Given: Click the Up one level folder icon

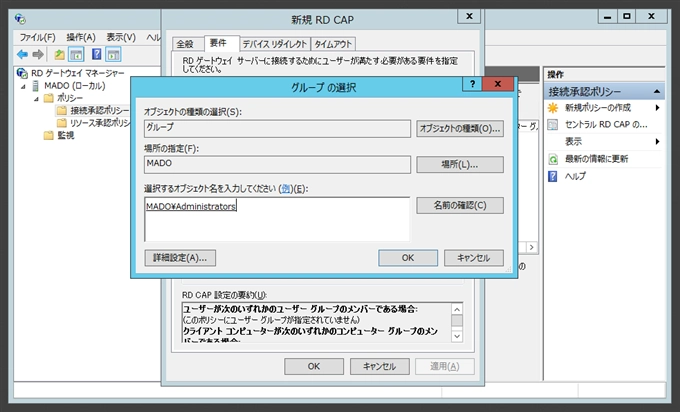Looking at the screenshot, I should click(59, 55).
